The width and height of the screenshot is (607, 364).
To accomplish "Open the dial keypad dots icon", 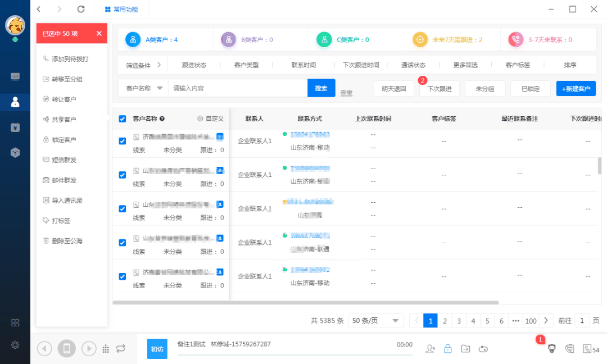I will coord(106,349).
